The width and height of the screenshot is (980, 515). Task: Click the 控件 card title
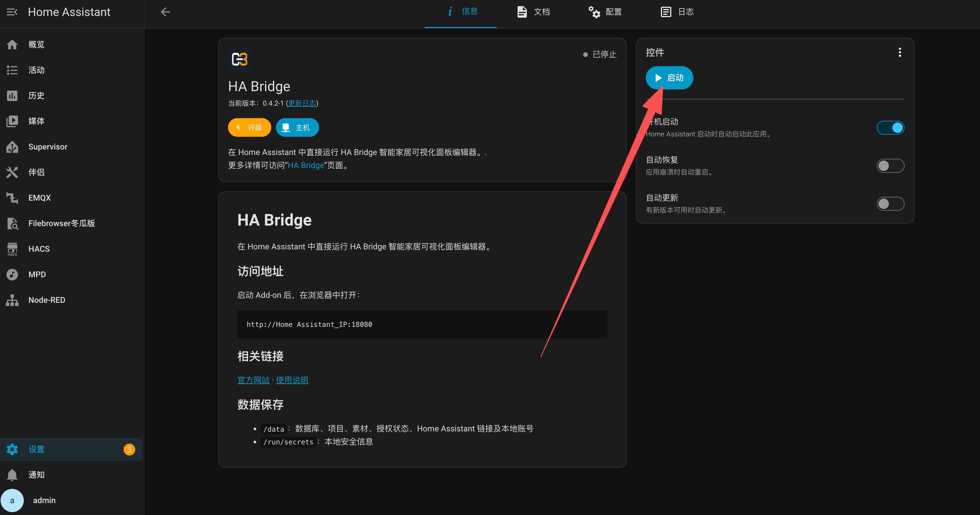655,53
